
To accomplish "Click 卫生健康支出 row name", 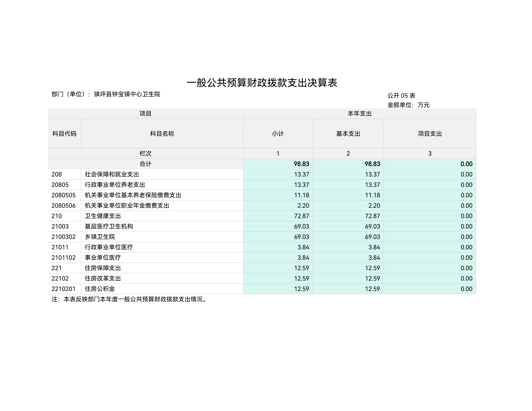I will (x=103, y=216).
